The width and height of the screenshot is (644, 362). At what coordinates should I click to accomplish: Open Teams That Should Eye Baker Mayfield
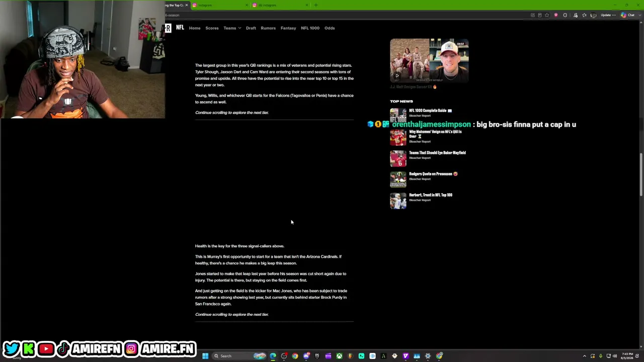pos(437,153)
